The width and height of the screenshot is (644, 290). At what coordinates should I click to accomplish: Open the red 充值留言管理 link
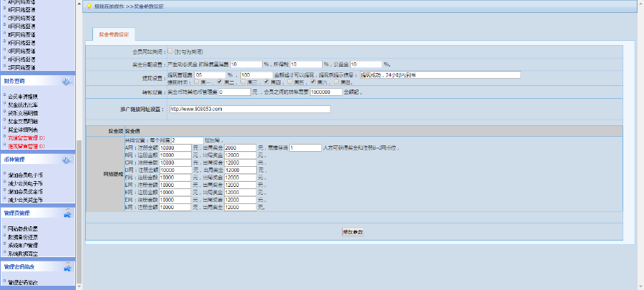[x=26, y=138]
